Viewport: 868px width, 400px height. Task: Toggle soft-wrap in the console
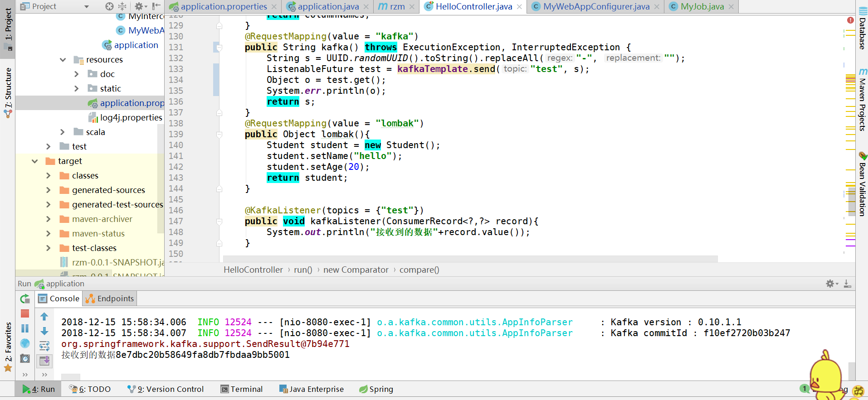[44, 346]
